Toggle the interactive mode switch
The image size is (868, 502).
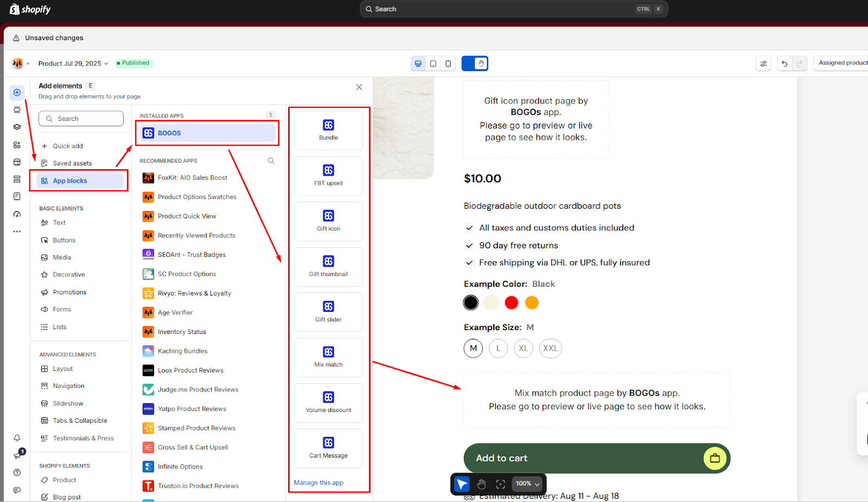(x=475, y=63)
